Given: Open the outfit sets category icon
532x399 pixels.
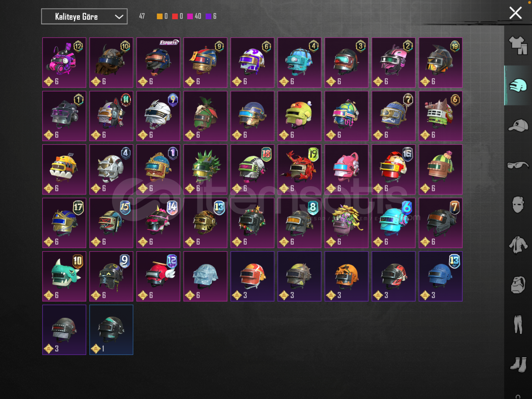Looking at the screenshot, I should pos(518,45).
